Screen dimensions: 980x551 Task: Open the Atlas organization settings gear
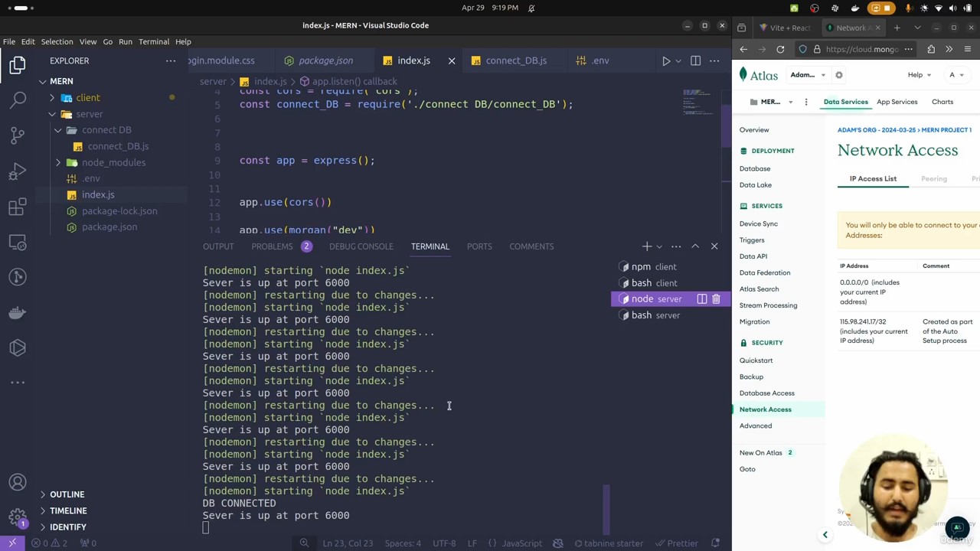839,75
